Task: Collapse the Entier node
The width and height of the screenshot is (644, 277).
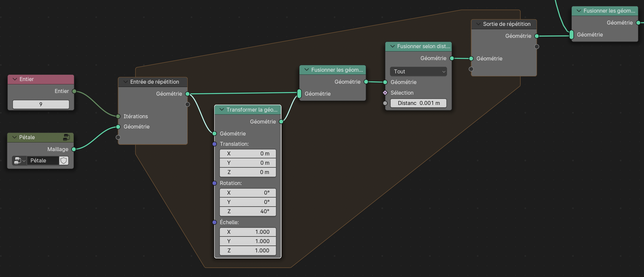Action: point(15,79)
